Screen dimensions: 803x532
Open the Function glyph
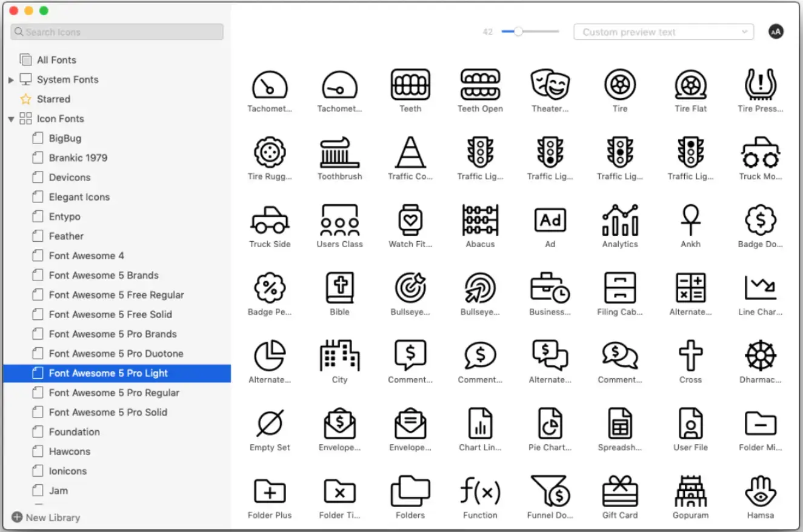[x=480, y=491]
